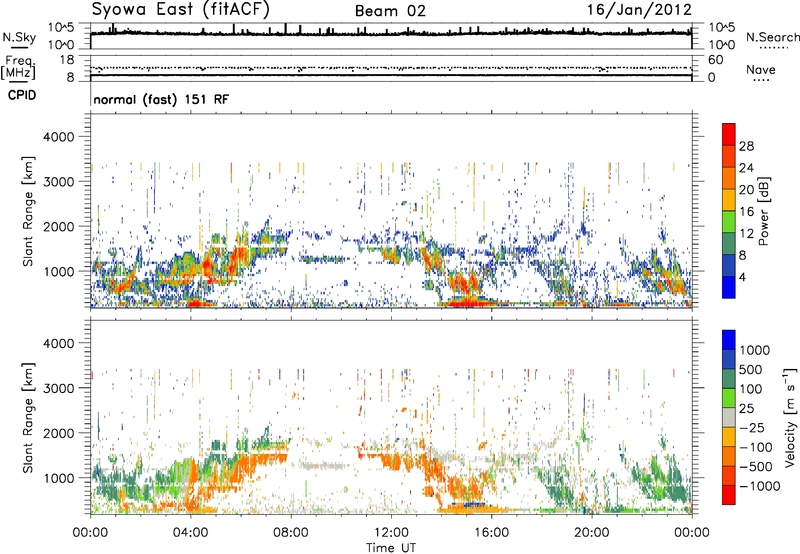Click the 'Velocity [m s-1]' color bar title

point(790,417)
